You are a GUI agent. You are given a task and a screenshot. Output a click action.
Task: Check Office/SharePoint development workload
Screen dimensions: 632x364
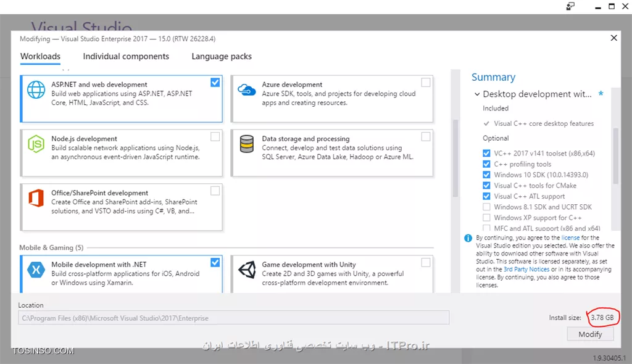point(215,191)
